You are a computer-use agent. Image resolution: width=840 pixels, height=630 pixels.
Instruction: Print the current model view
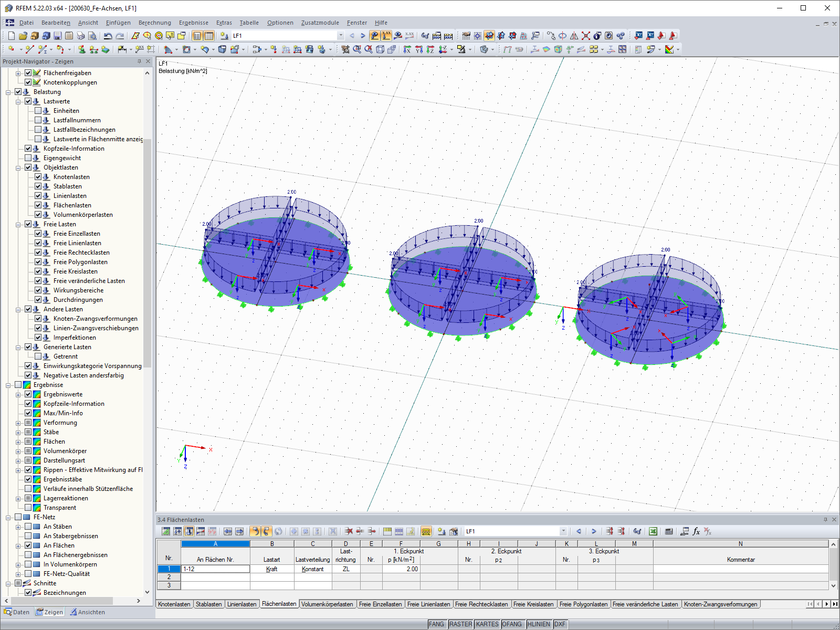pos(80,35)
